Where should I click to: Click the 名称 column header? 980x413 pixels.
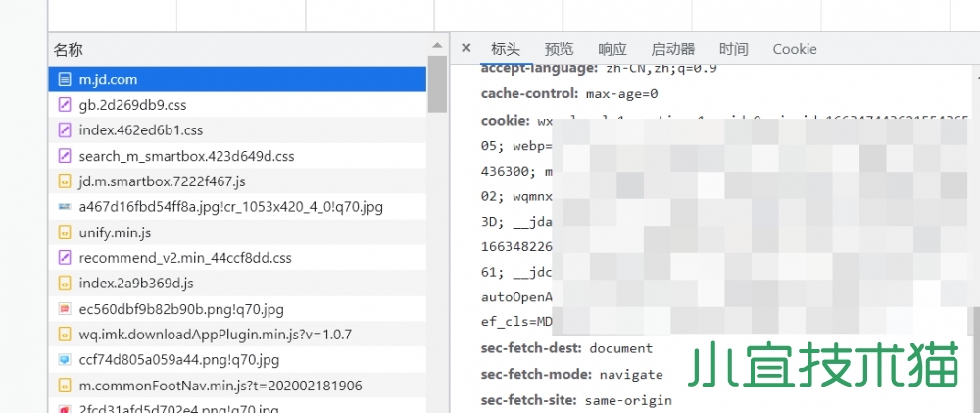(237, 49)
